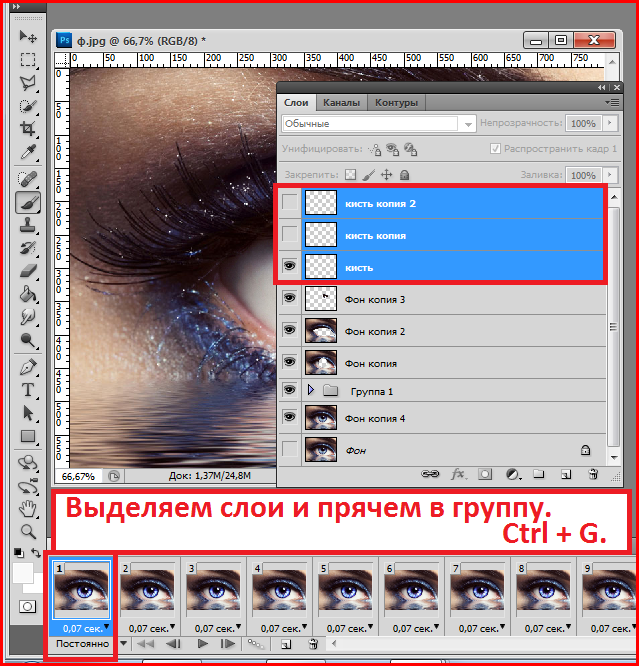Select the Crop tool
The width and height of the screenshot is (639, 666).
coord(28,129)
